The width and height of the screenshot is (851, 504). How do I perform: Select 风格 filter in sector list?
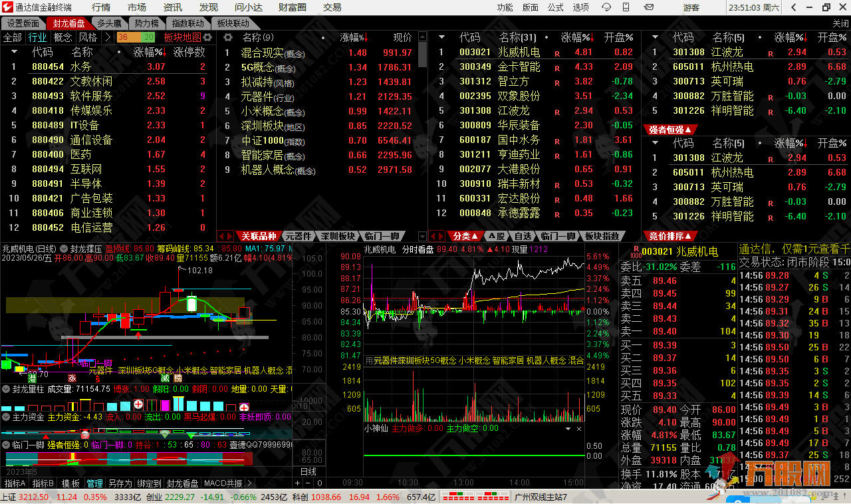tap(88, 37)
